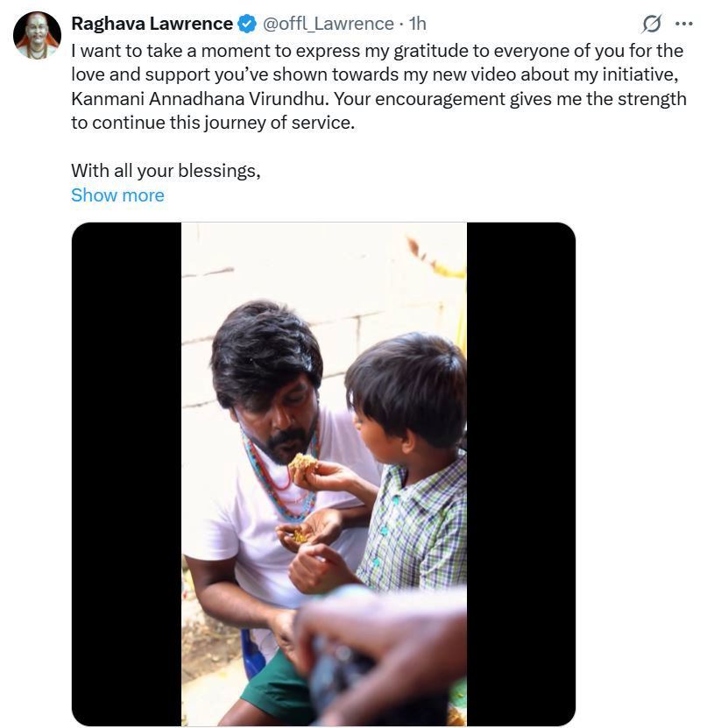This screenshot has width=707, height=728.
Task: Open the tweet via the 1h timestamp
Action: tap(418, 24)
